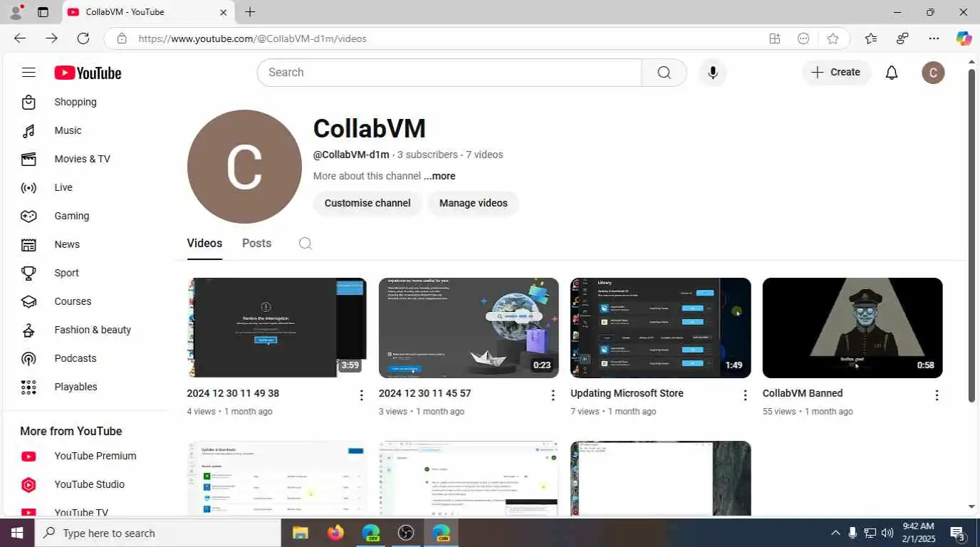Open a new browser tab
Viewport: 980px width, 547px height.
pyautogui.click(x=250, y=12)
